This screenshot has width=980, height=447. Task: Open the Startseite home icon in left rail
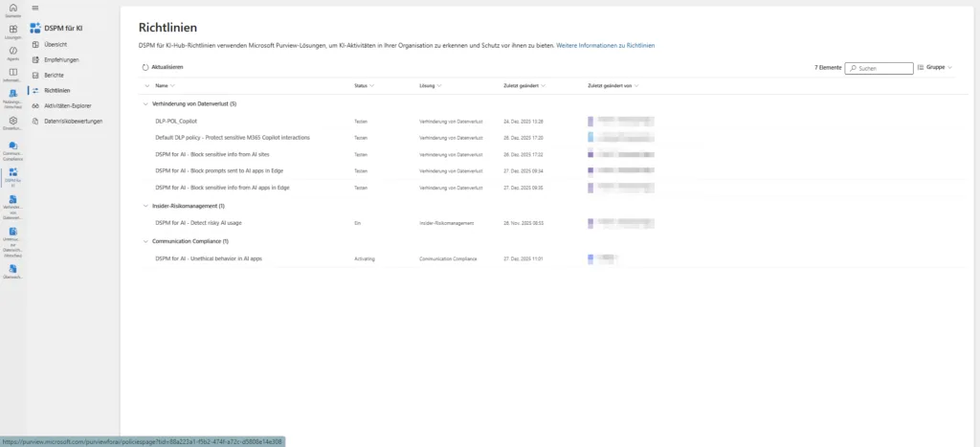tap(12, 10)
